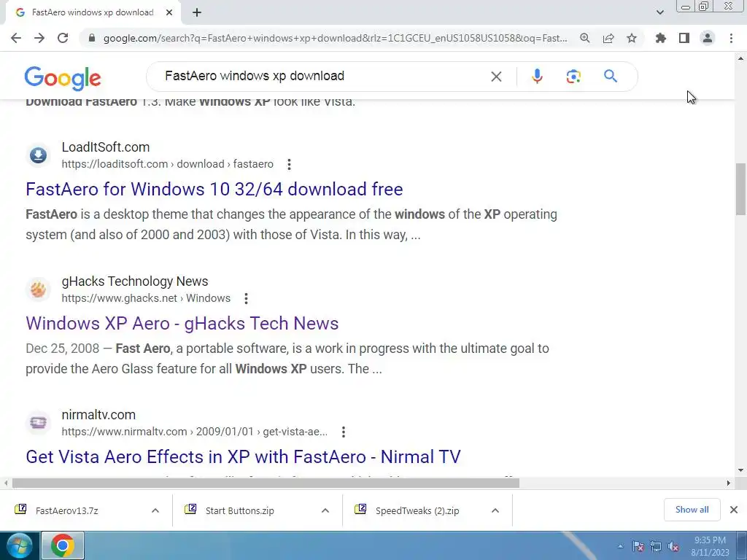Bookmark this page with the star icon

(x=632, y=38)
